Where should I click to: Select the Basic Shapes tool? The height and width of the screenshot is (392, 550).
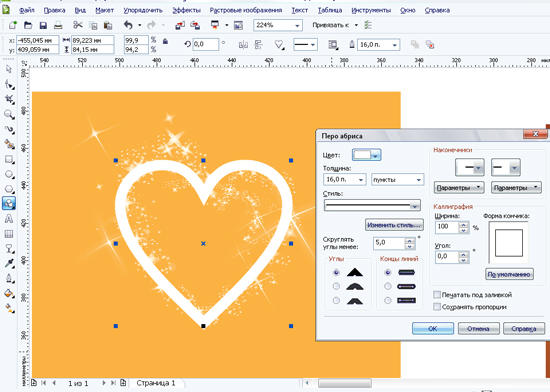pos(9,203)
